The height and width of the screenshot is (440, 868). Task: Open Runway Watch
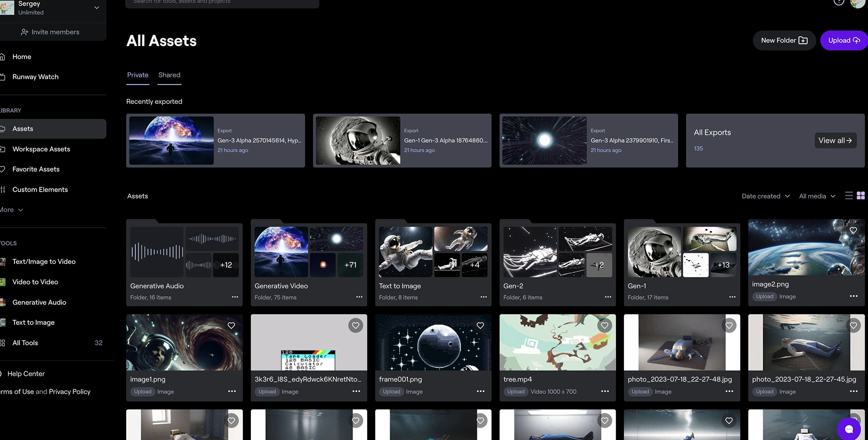coord(35,77)
